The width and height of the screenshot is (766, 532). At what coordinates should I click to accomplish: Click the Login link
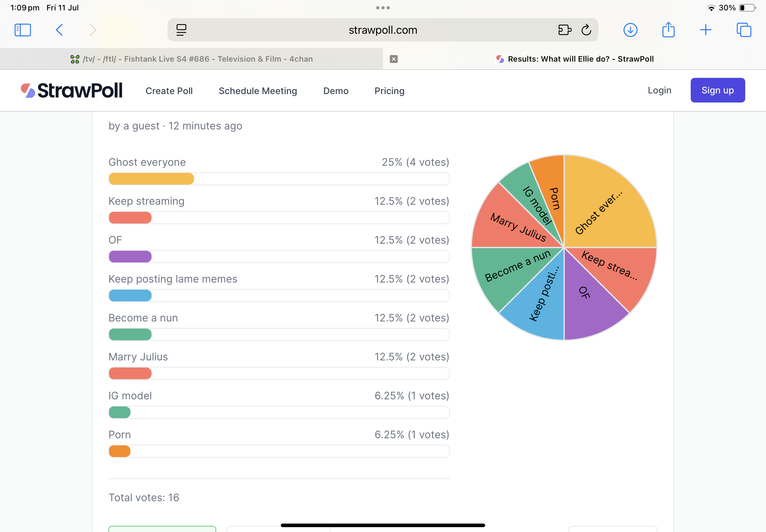click(x=659, y=90)
